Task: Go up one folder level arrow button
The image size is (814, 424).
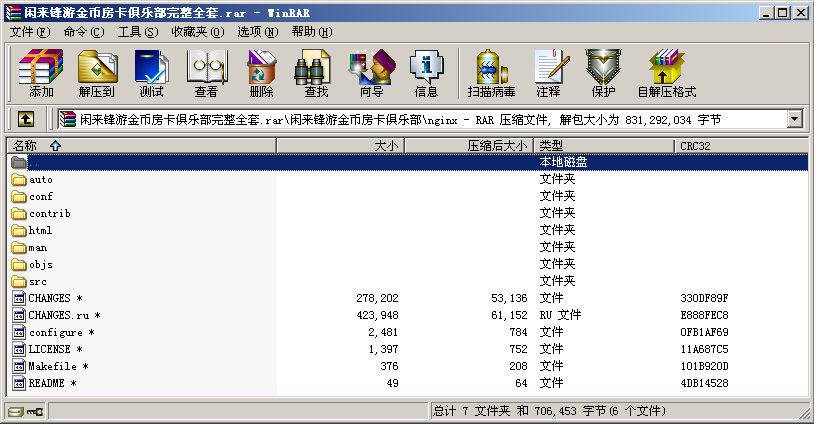Action: 26,120
